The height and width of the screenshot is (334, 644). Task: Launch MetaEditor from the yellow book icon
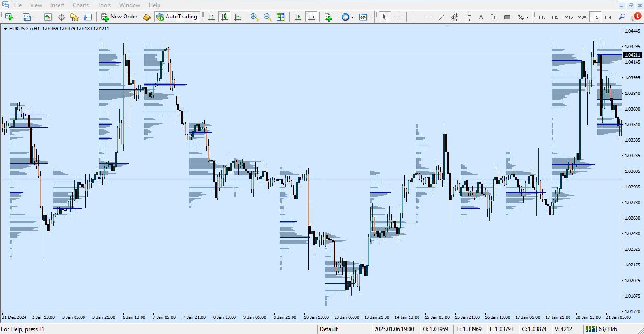pyautogui.click(x=147, y=17)
